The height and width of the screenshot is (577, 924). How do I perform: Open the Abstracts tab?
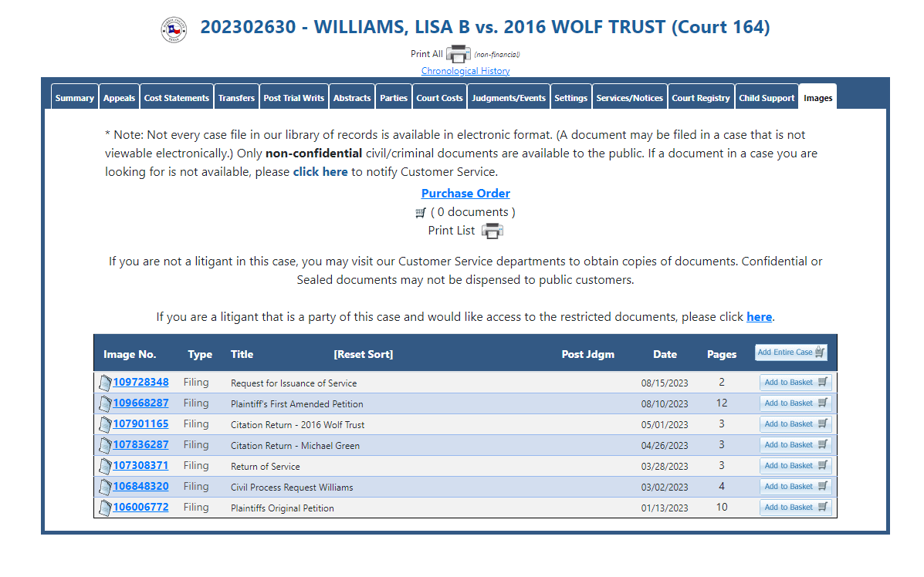pyautogui.click(x=352, y=98)
